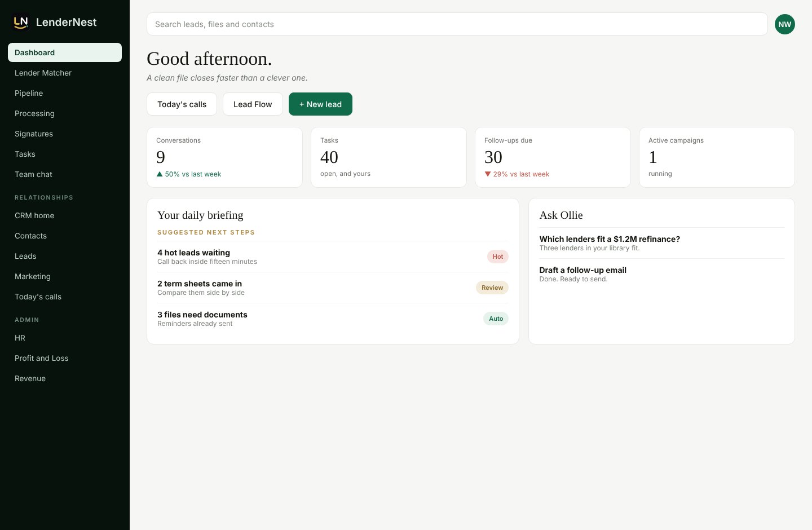
Task: Click the Auto badge
Action: [x=496, y=319]
